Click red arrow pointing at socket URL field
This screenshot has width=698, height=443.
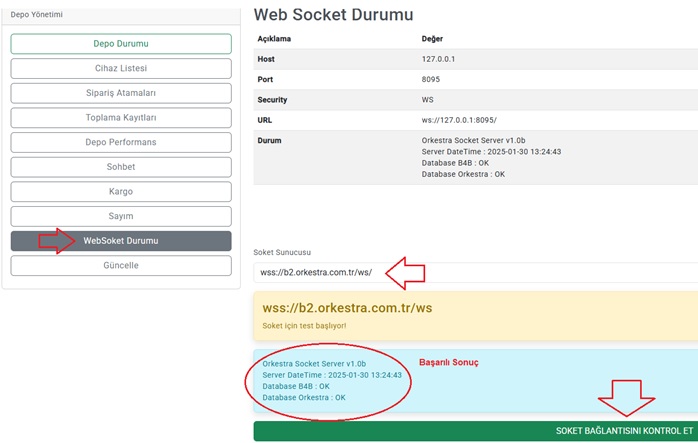[x=405, y=271]
